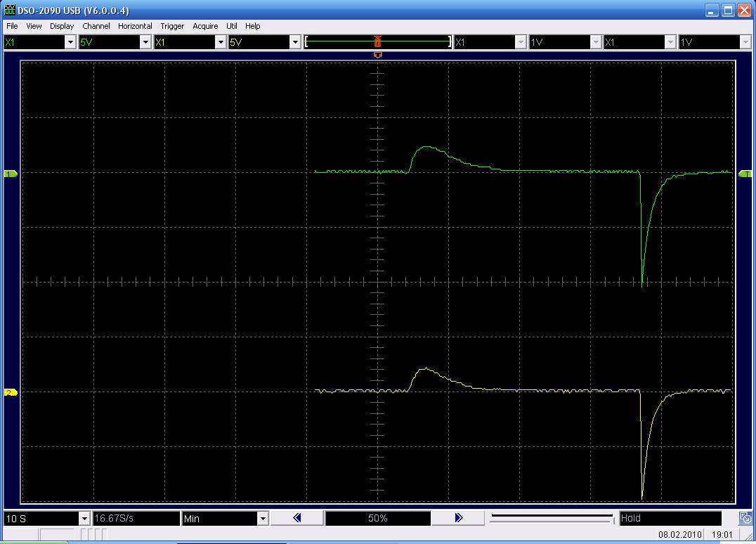Expand the green CH1 5V volts dropdown
This screenshot has width=756, height=544.
145,42
